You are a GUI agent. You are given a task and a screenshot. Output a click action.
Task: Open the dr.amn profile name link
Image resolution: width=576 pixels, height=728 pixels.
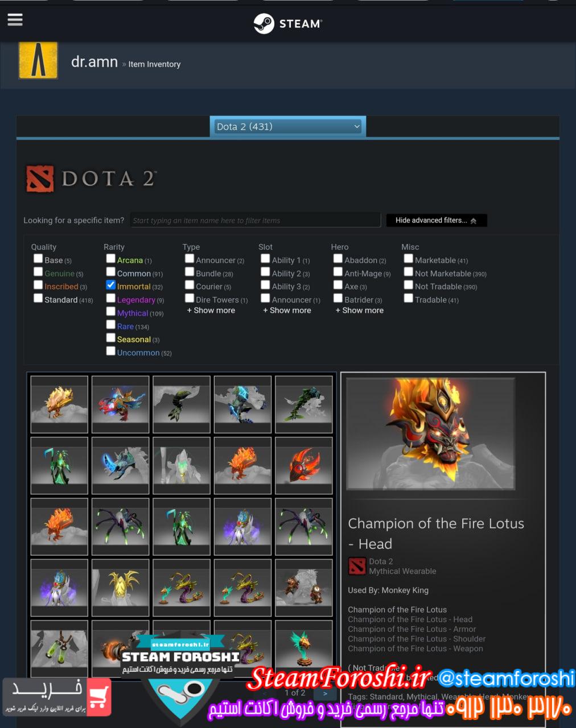tap(94, 61)
